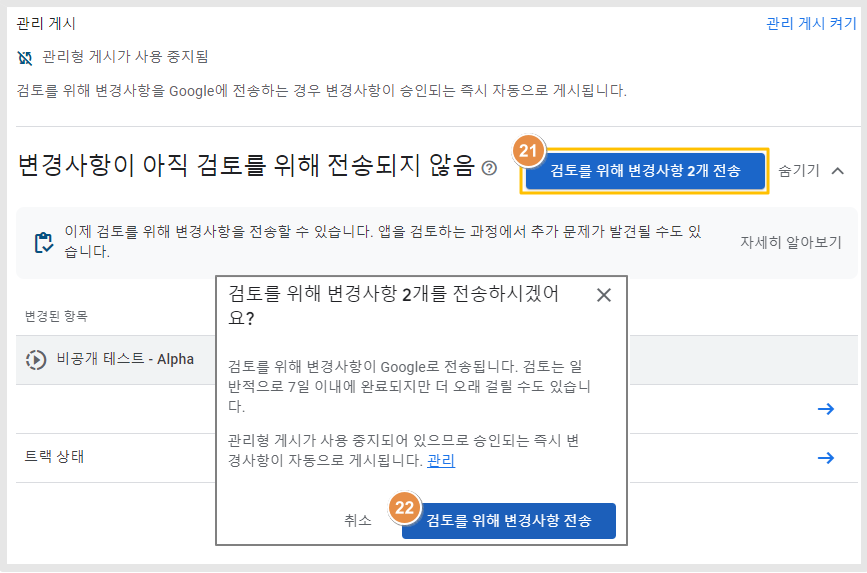Send 2 changes with 검토를 위해 변경사항 2개 전송
Screen dimensions: 867x573
point(645,171)
